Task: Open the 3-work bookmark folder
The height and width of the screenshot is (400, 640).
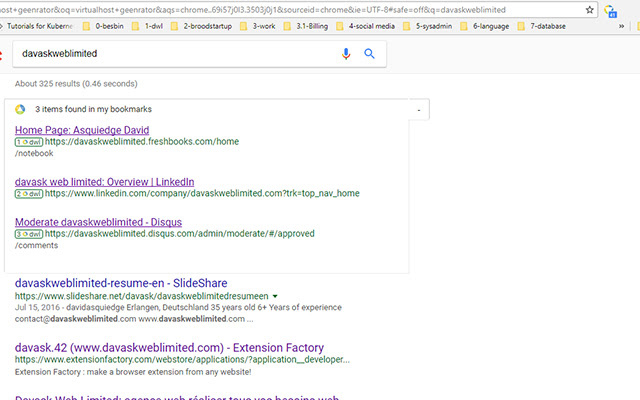Action: [x=258, y=26]
